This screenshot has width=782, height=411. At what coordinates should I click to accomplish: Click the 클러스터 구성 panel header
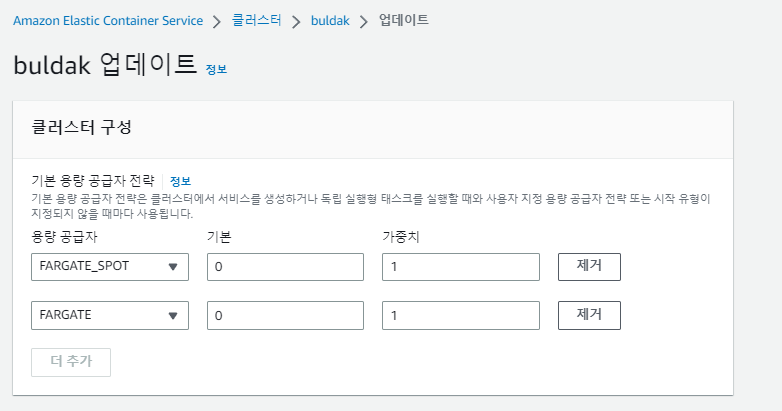click(82, 127)
